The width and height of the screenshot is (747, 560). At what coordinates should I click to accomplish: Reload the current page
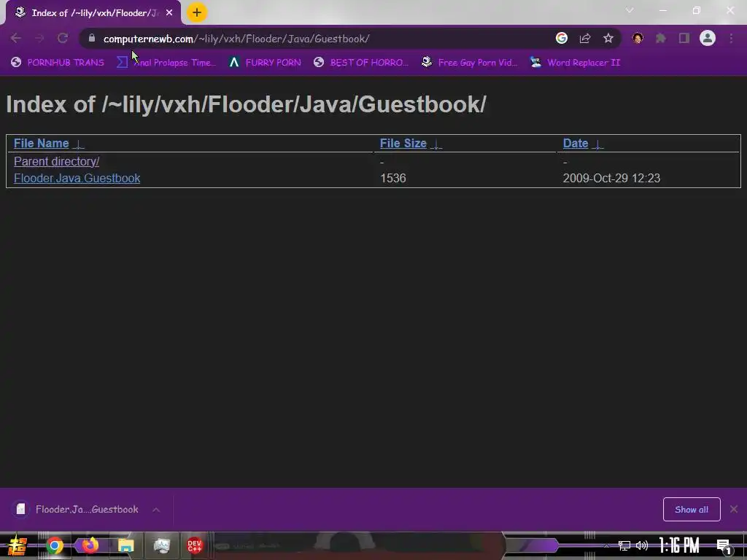coord(63,38)
